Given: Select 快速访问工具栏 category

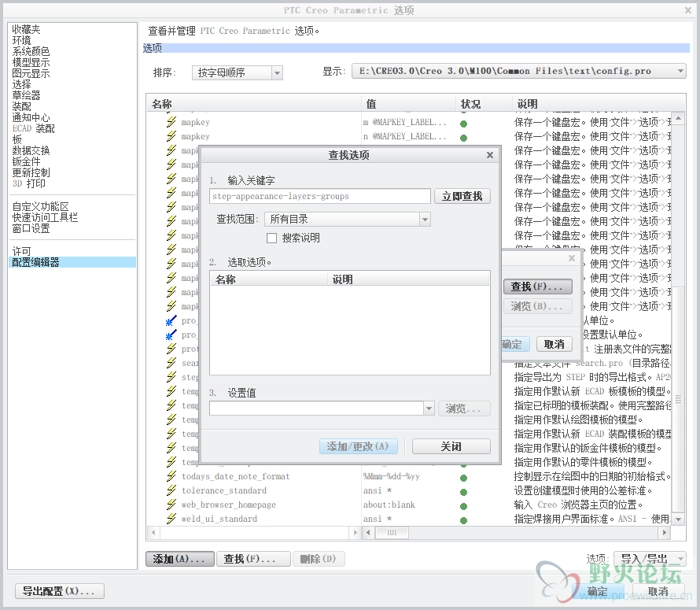Looking at the screenshot, I should [45, 218].
